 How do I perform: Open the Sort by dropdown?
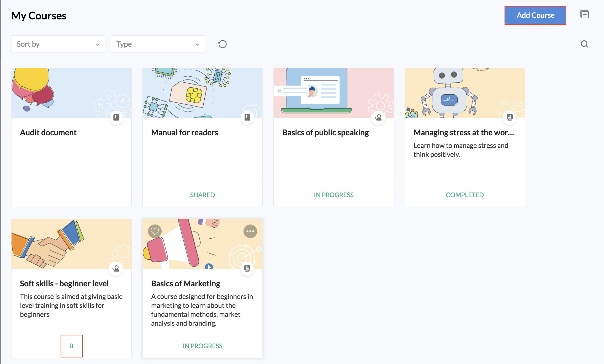tap(58, 44)
